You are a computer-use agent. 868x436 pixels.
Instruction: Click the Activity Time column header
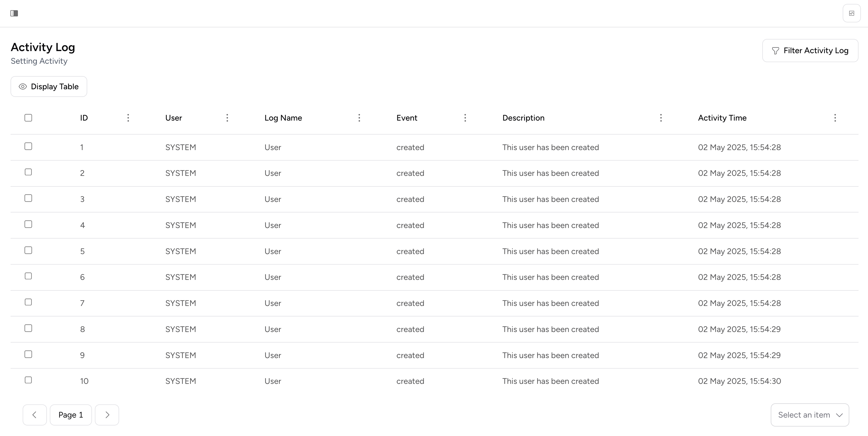(x=722, y=118)
